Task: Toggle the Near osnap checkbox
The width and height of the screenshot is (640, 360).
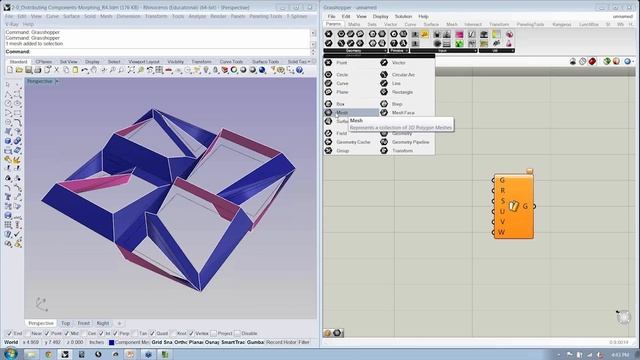Action: [28, 333]
